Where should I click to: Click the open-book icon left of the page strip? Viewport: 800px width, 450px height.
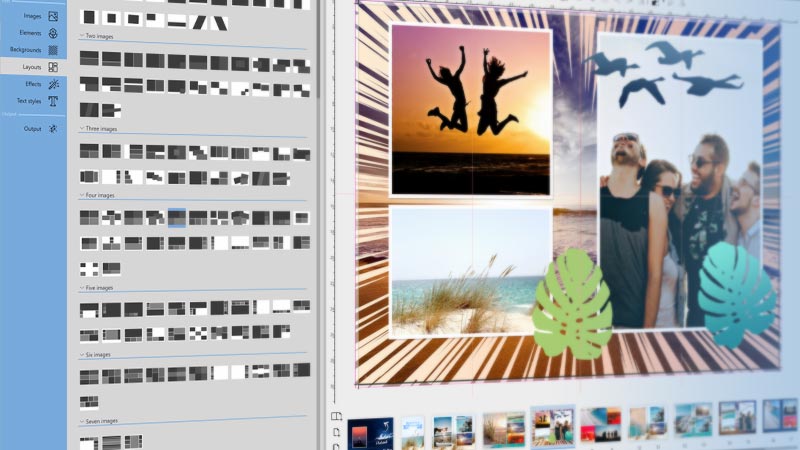click(337, 416)
